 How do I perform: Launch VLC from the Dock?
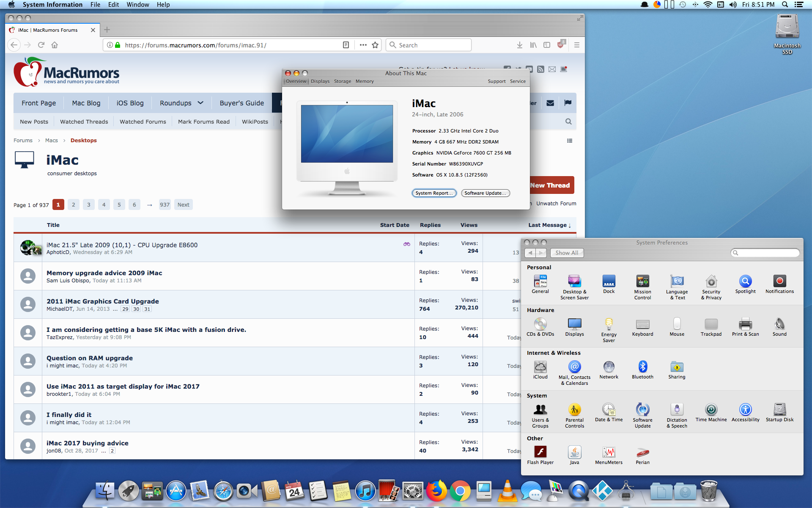point(507,491)
